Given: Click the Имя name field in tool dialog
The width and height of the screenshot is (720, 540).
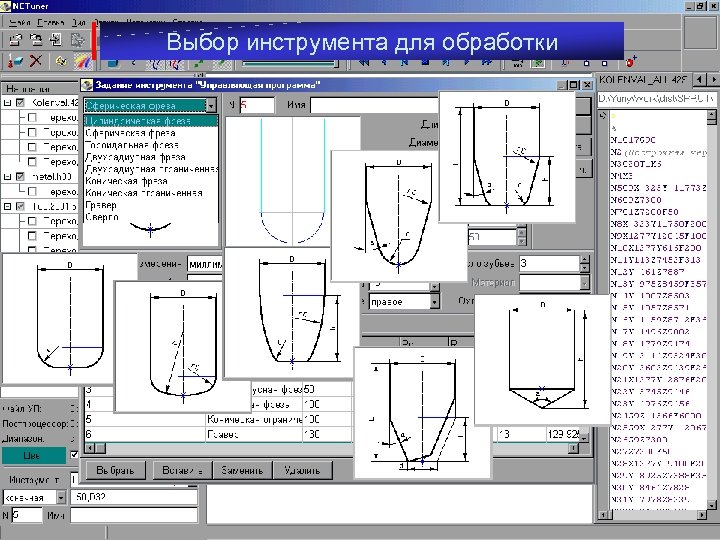Looking at the screenshot, I should click(374, 105).
